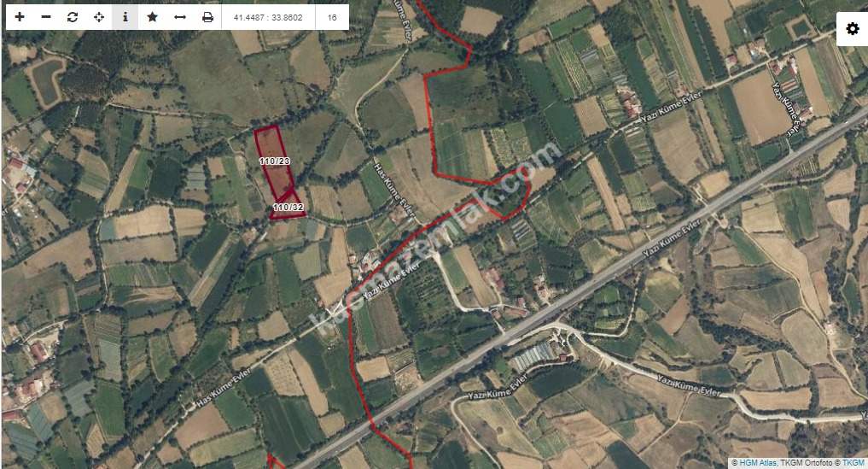Open map settings gear menu
Viewport: 868px width, 469px height.
(x=853, y=28)
